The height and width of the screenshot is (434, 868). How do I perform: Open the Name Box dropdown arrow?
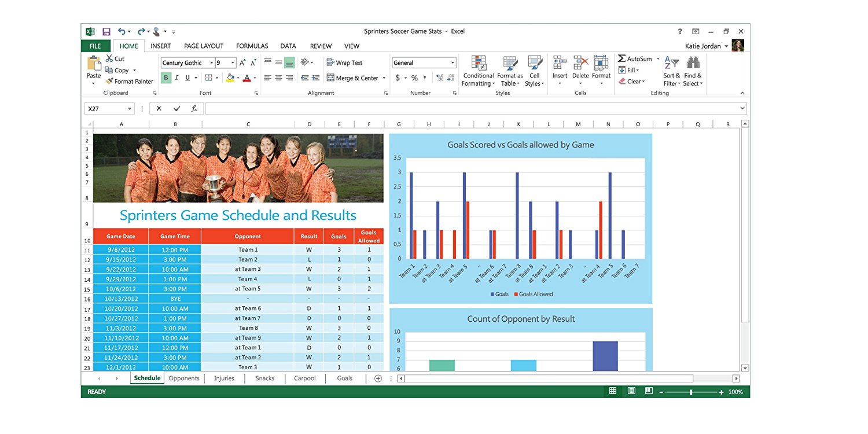(129, 109)
